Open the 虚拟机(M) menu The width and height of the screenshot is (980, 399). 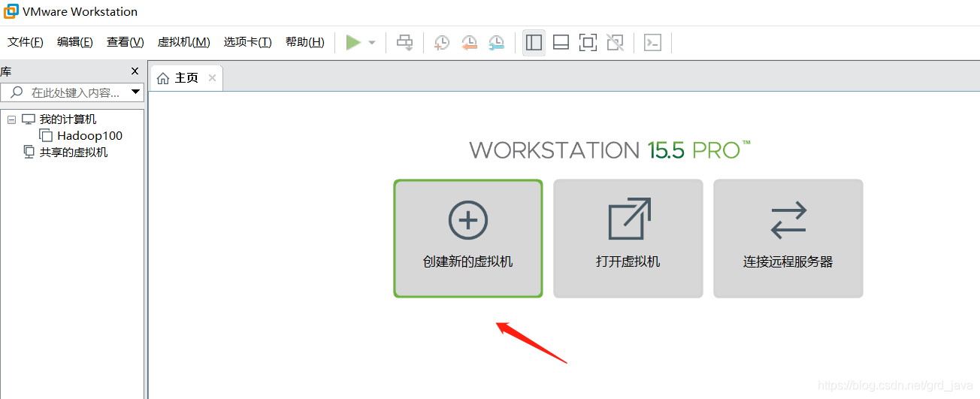pyautogui.click(x=183, y=42)
